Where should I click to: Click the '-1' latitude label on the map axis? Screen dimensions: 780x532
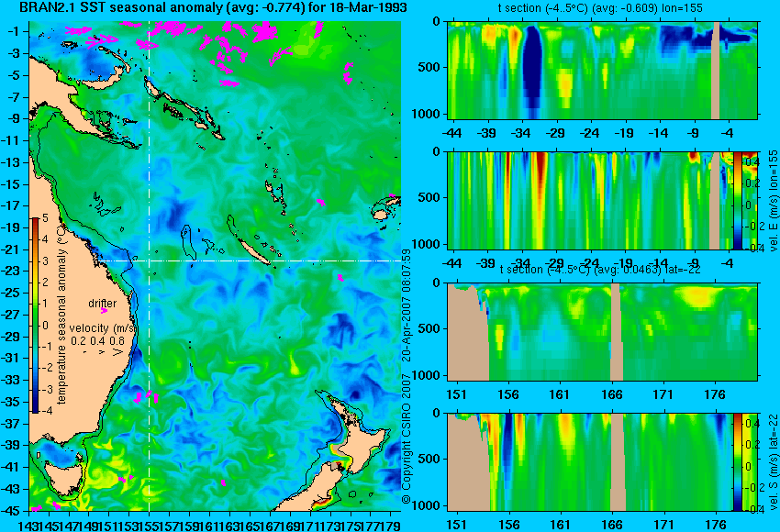pos(14,31)
